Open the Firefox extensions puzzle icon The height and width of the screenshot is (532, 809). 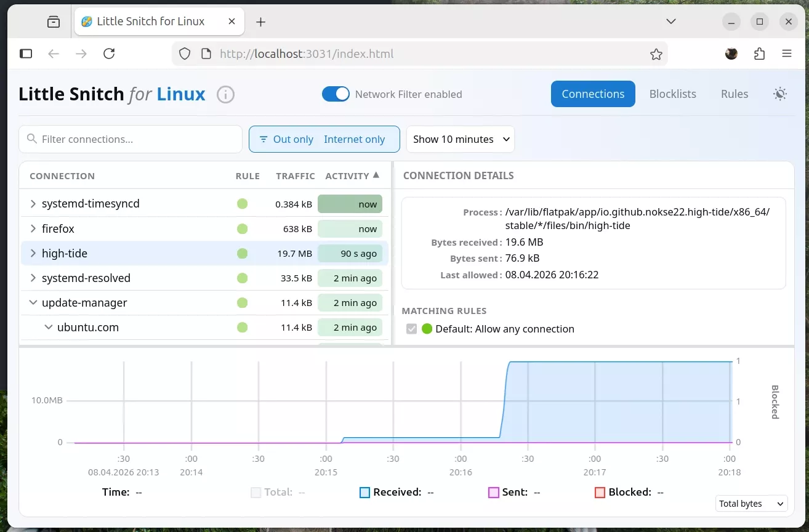click(x=759, y=54)
